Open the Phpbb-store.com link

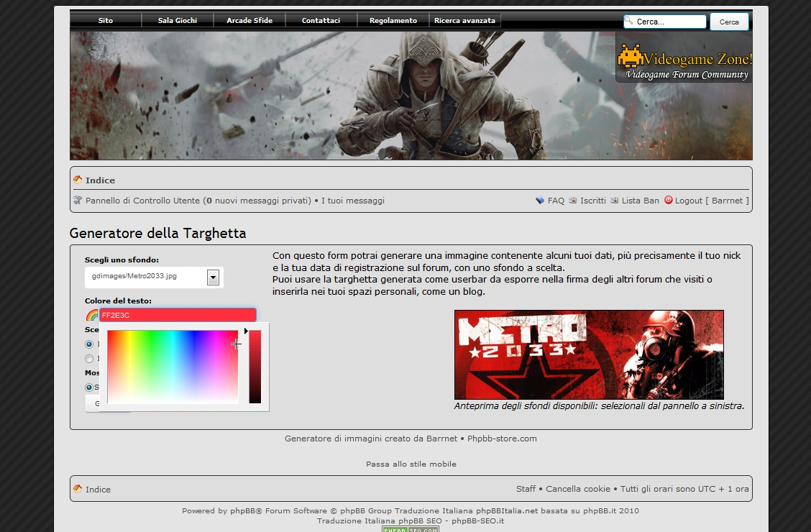click(x=502, y=439)
